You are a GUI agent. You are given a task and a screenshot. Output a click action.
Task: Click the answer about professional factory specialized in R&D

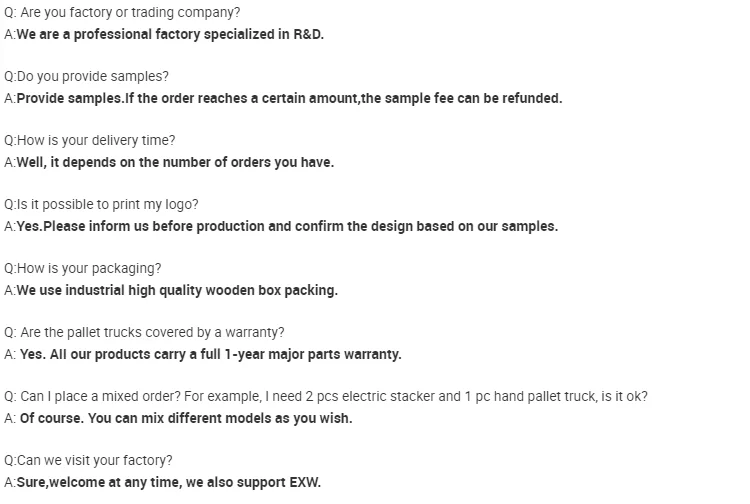click(x=170, y=34)
